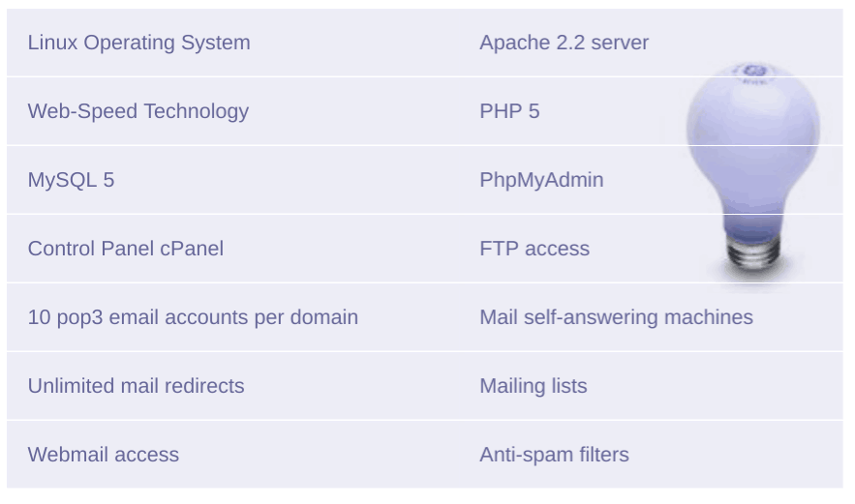
Task: Click the glass globe of the bulb
Action: tap(753, 136)
